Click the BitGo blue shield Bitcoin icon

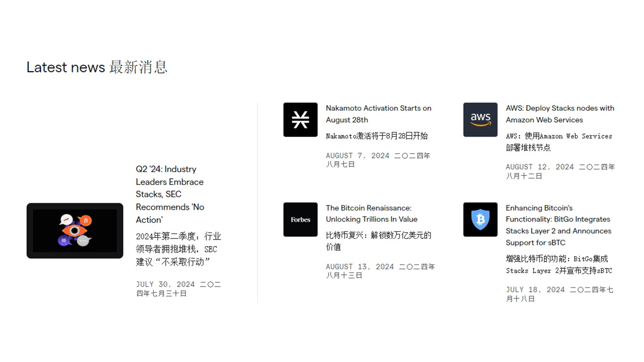click(x=480, y=220)
